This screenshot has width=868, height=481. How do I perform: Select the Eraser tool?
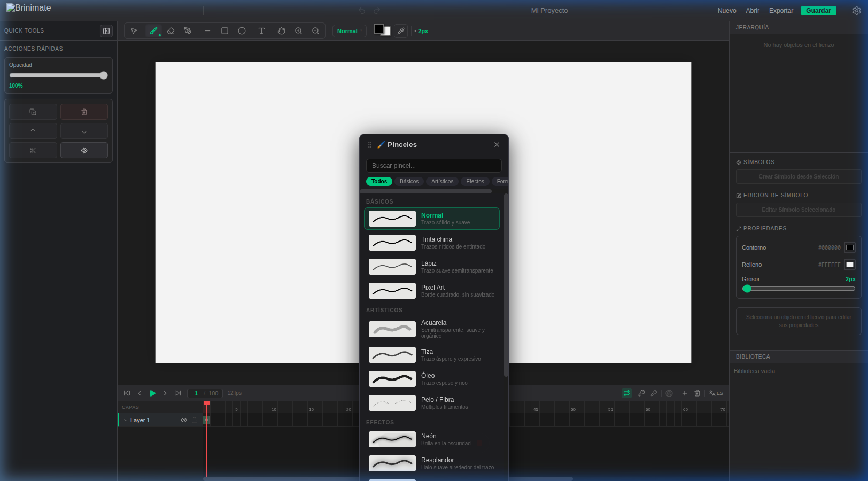tap(171, 31)
